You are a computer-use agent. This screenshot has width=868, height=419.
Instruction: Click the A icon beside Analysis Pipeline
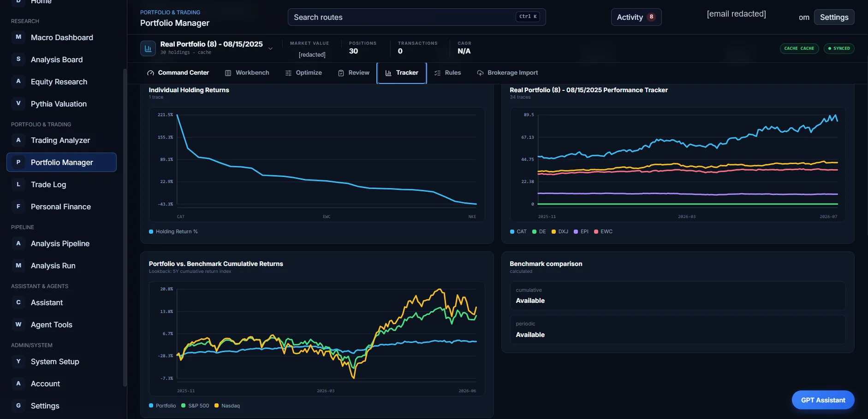coord(18,243)
